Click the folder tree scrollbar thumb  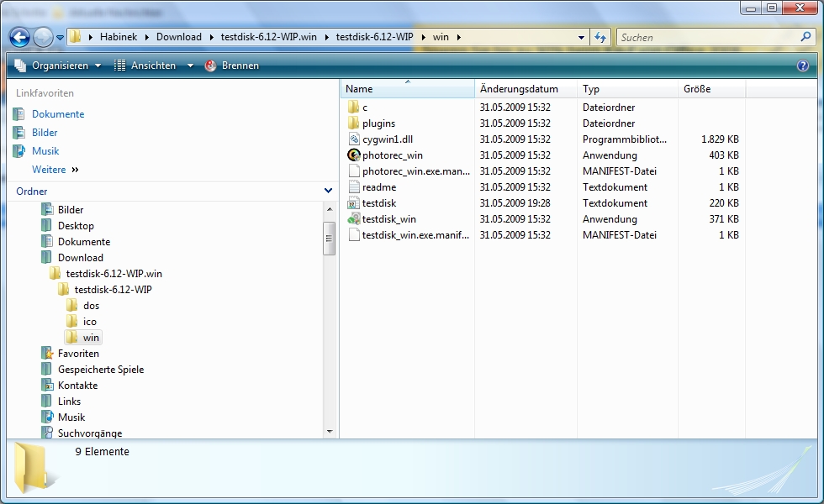[x=330, y=239]
